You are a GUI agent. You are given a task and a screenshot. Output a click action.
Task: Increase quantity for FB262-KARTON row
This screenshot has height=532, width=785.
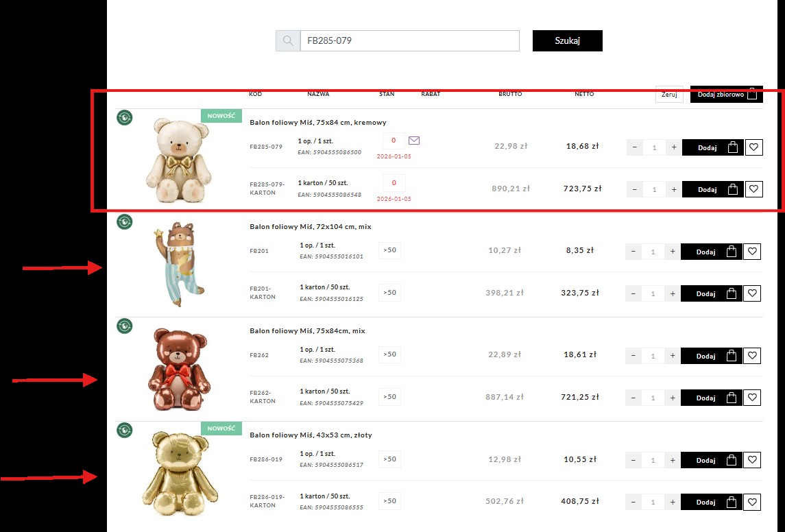pos(673,398)
